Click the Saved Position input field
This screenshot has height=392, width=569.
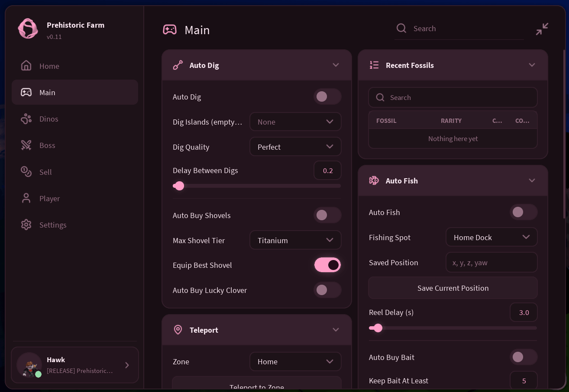tap(491, 262)
